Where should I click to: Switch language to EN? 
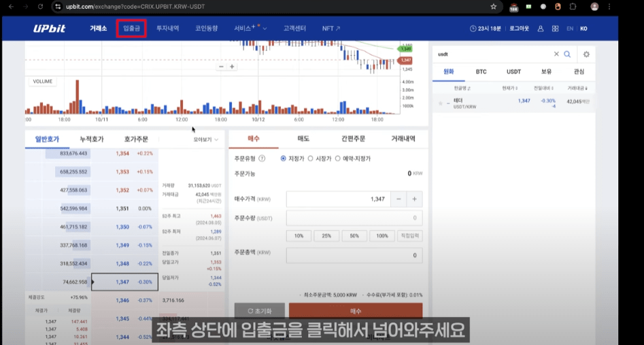(x=570, y=29)
